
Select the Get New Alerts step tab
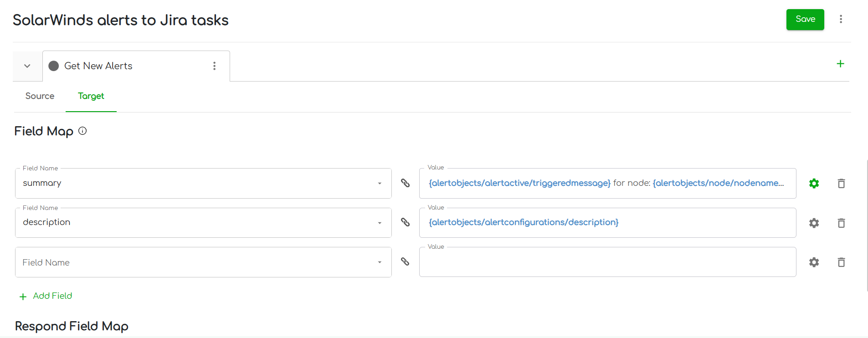pyautogui.click(x=136, y=66)
